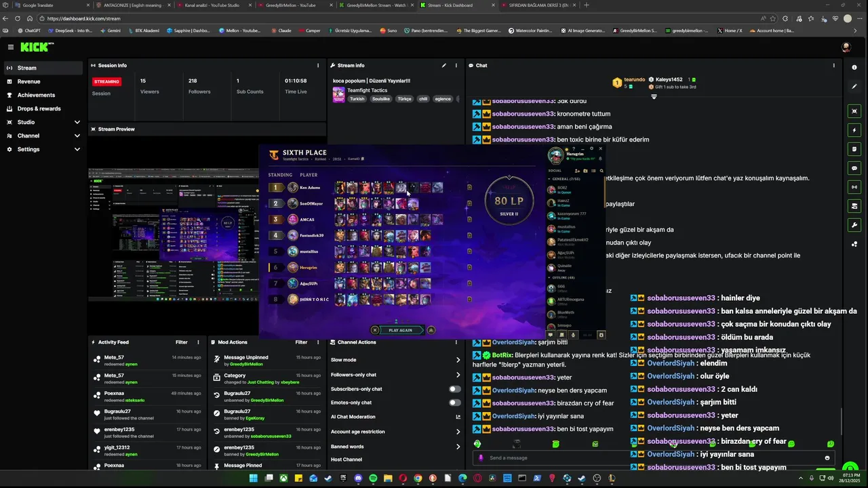The height and width of the screenshot is (488, 868).
Task: Click the Turkish stream tag
Action: [357, 99]
